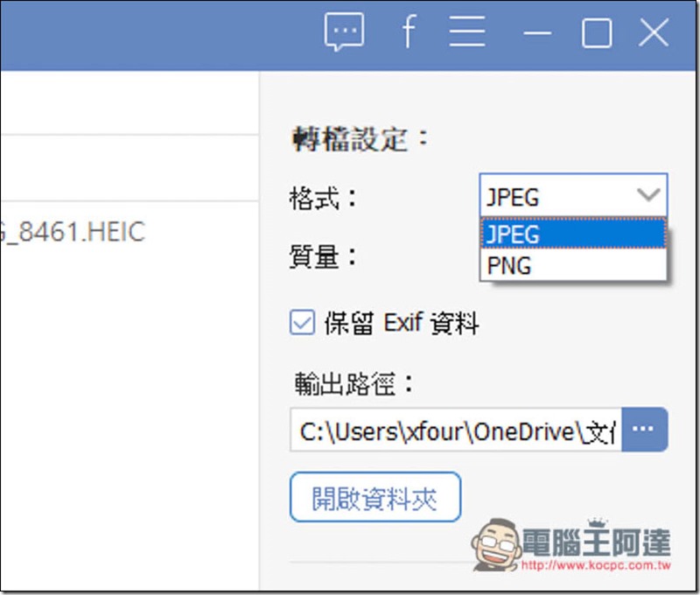The width and height of the screenshot is (700, 595).
Task: Select the _8461.HEIC file entry
Action: (x=73, y=232)
